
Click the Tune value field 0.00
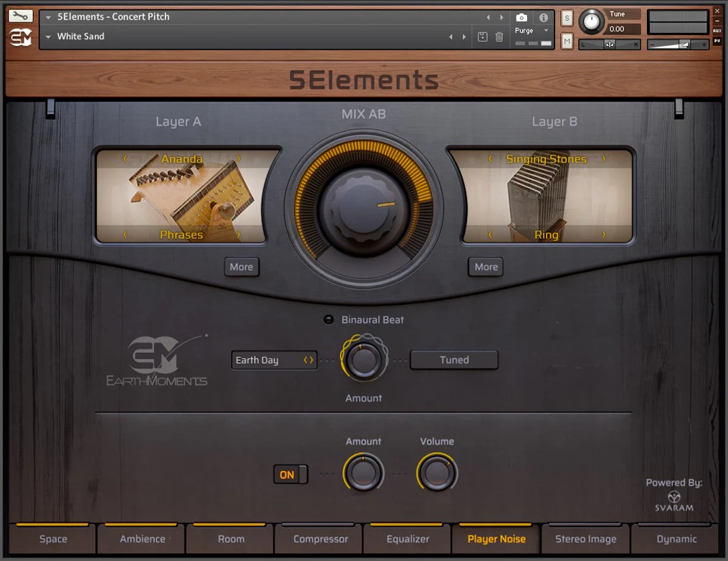pyautogui.click(x=623, y=29)
